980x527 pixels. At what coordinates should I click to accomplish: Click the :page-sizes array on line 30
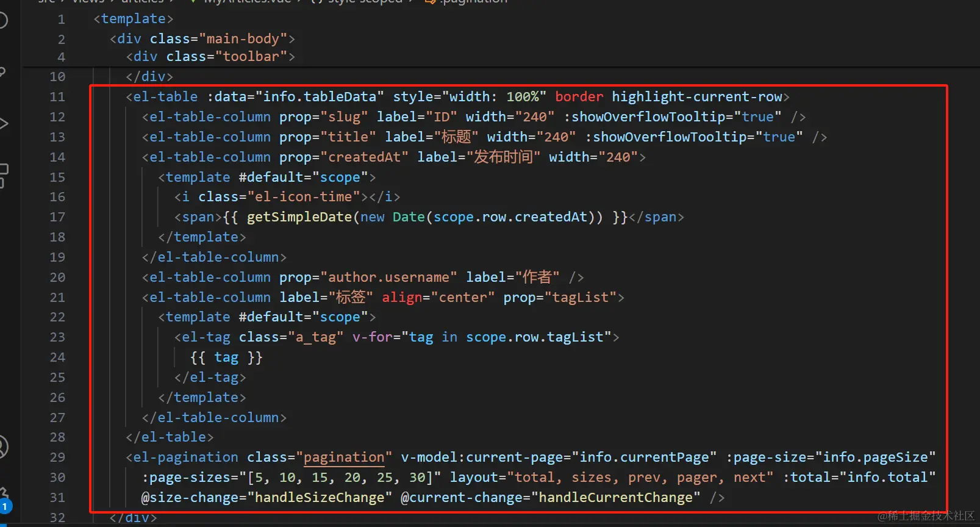tap(344, 477)
